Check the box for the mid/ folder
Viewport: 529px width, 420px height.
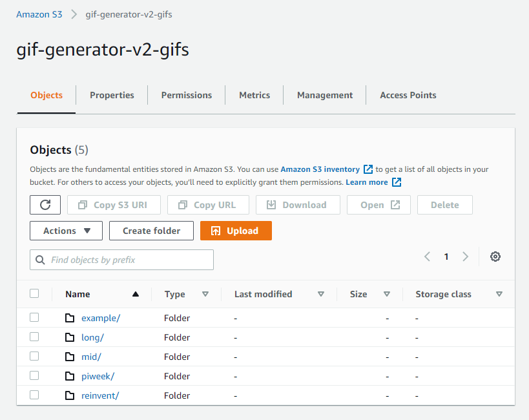[x=34, y=356]
